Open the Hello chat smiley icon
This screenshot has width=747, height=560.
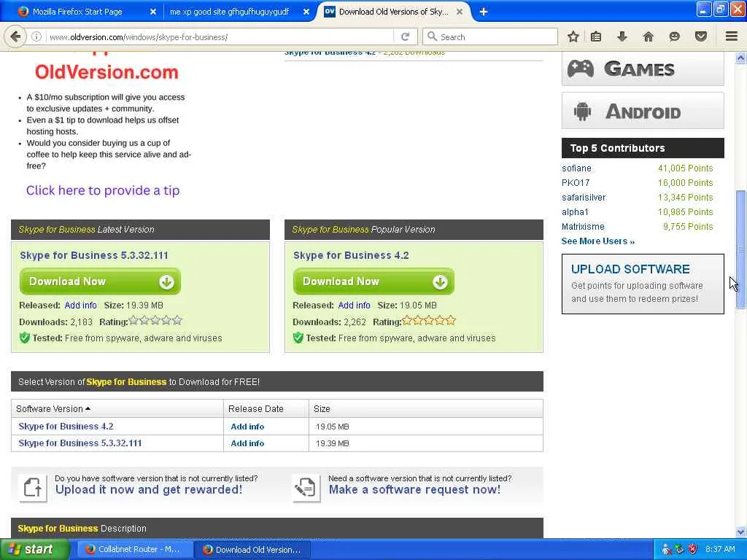coord(674,36)
